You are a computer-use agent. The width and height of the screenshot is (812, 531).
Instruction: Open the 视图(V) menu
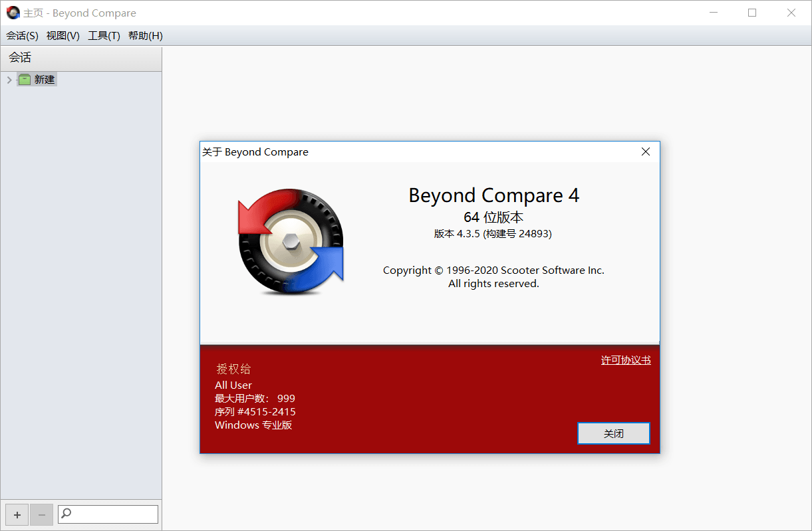pos(63,36)
